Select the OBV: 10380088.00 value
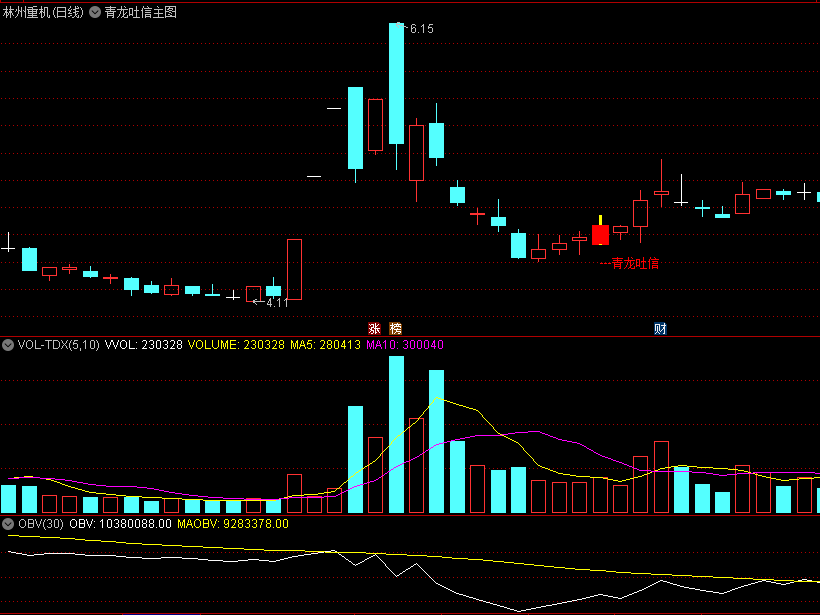This screenshot has width=820, height=615. [120, 524]
